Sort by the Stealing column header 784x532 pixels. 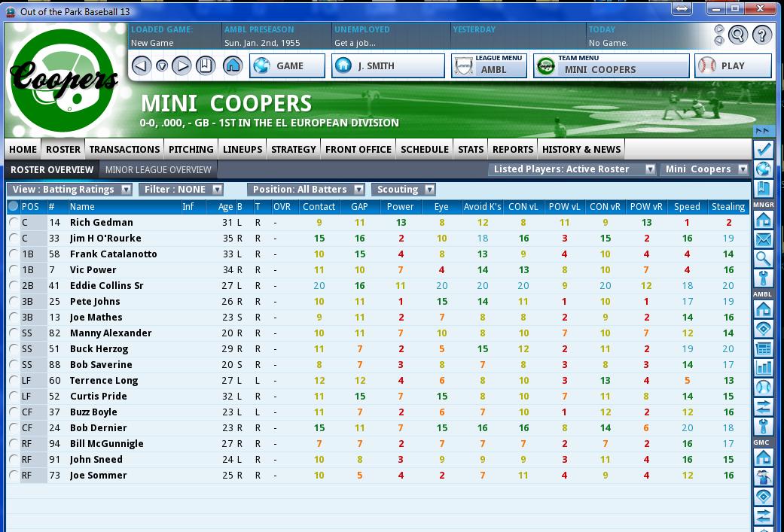click(728, 207)
